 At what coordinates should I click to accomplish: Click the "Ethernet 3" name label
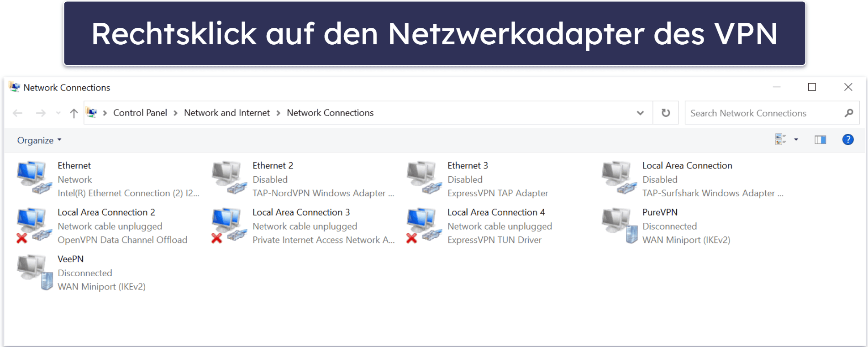[x=468, y=166]
